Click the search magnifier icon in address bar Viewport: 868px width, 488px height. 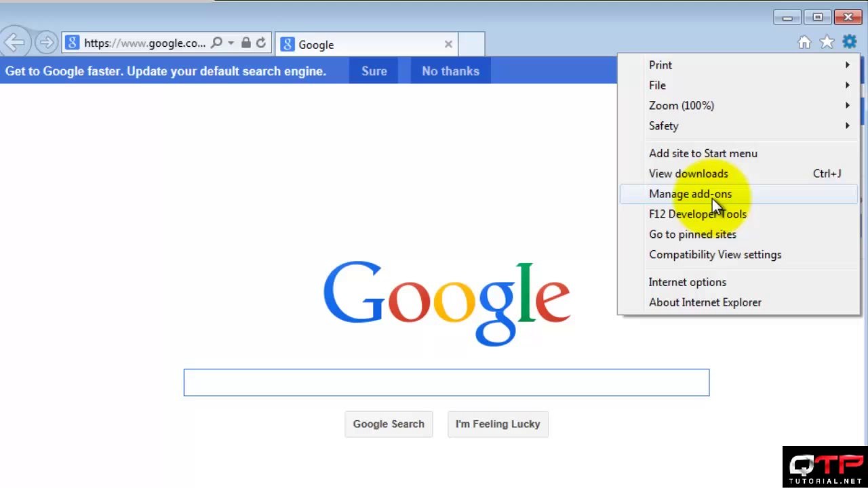point(216,43)
